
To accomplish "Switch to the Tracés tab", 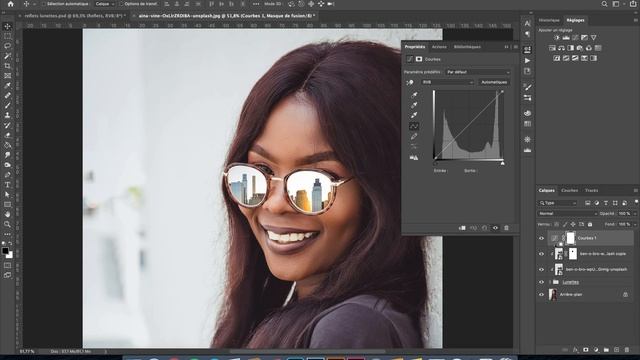I will tap(591, 190).
